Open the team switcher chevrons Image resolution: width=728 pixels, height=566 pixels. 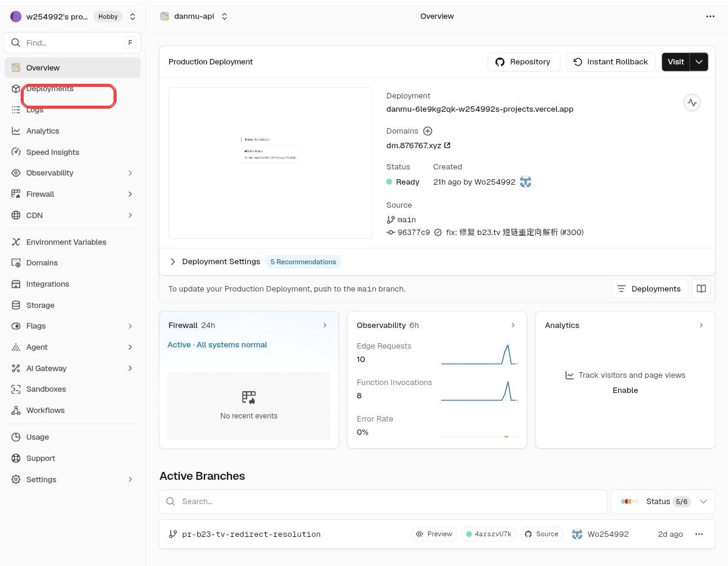pos(132,16)
